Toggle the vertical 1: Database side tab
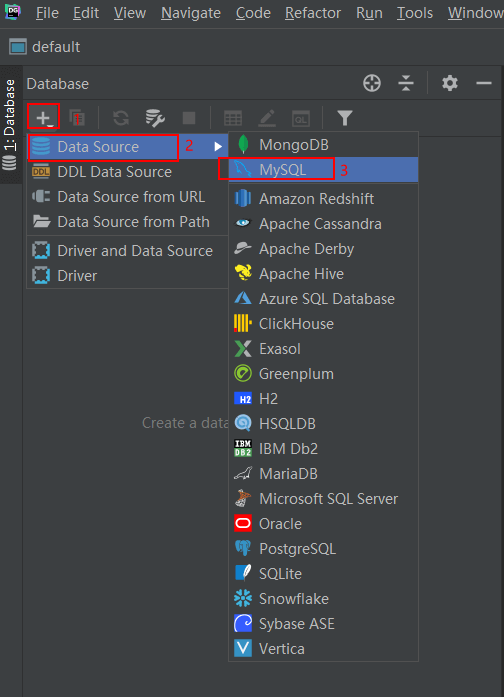Screen dimensions: 504x697 point(10,125)
